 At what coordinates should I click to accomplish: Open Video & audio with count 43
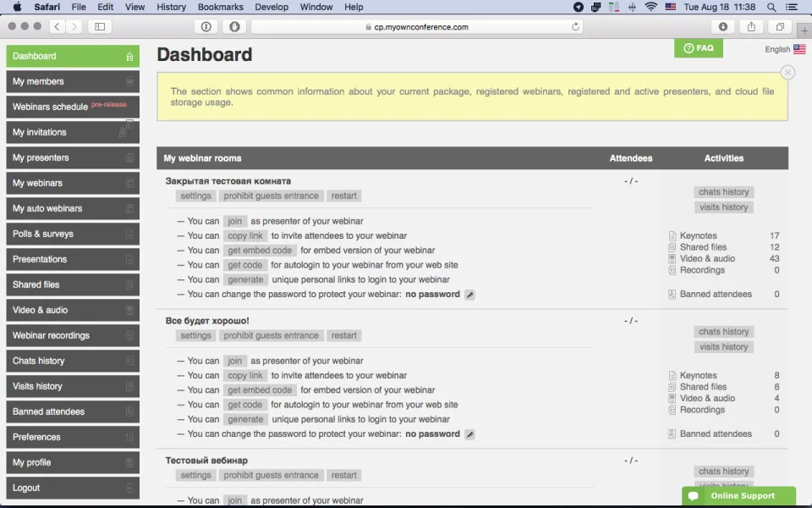tap(707, 259)
